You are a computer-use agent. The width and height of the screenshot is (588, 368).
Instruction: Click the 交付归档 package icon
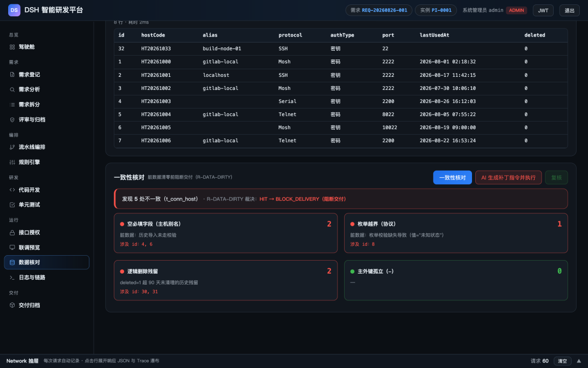pos(12,305)
